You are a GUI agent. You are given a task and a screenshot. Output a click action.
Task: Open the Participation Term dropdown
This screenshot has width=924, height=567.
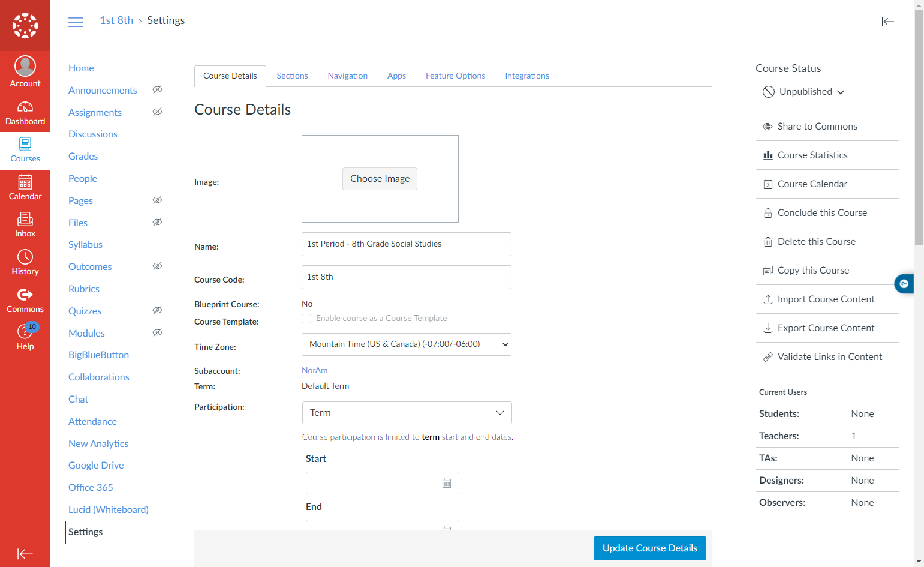(407, 413)
